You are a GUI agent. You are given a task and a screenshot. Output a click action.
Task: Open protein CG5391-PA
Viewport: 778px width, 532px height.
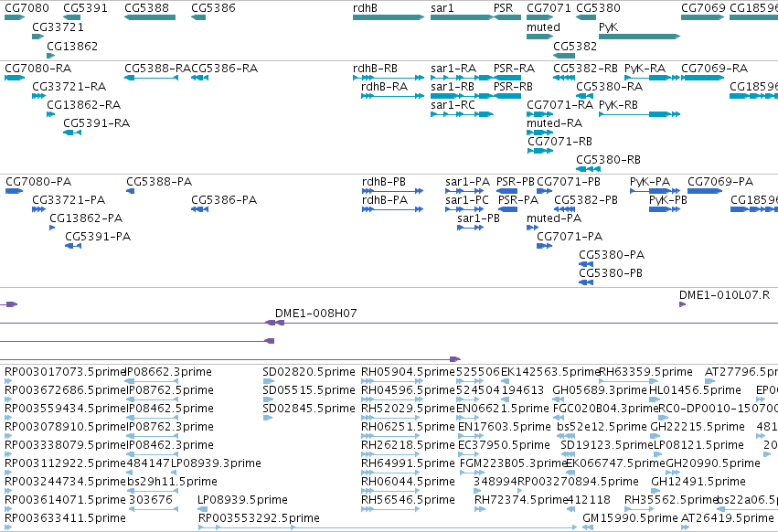tap(98, 238)
